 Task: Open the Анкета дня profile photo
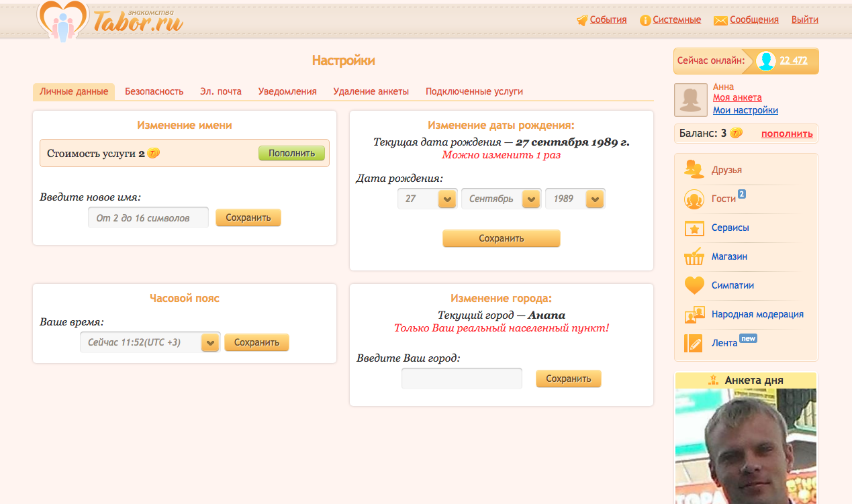(x=745, y=446)
